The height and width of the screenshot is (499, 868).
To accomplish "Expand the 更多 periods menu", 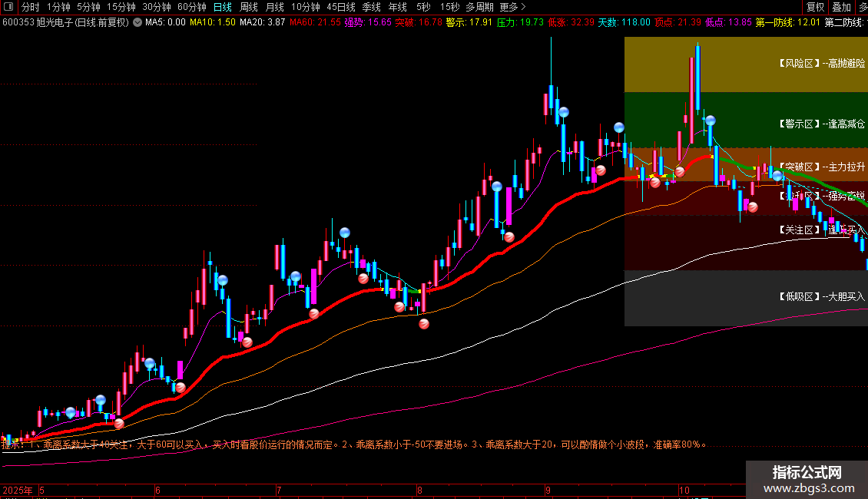I will pos(512,7).
